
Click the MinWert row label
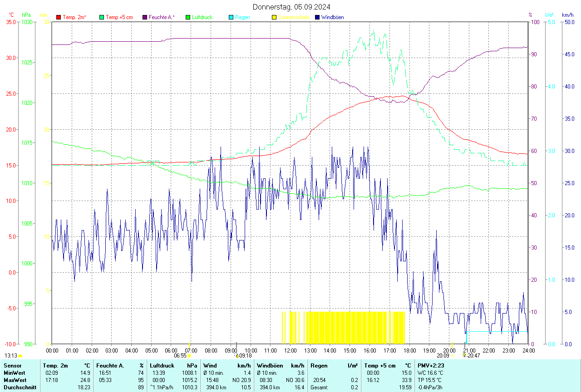coord(15,372)
